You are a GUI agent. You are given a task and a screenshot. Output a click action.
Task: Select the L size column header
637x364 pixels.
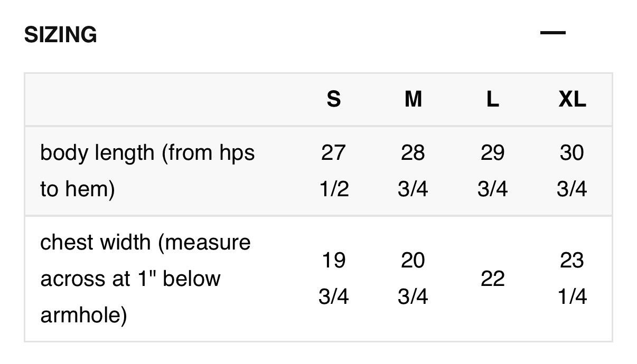492,99
